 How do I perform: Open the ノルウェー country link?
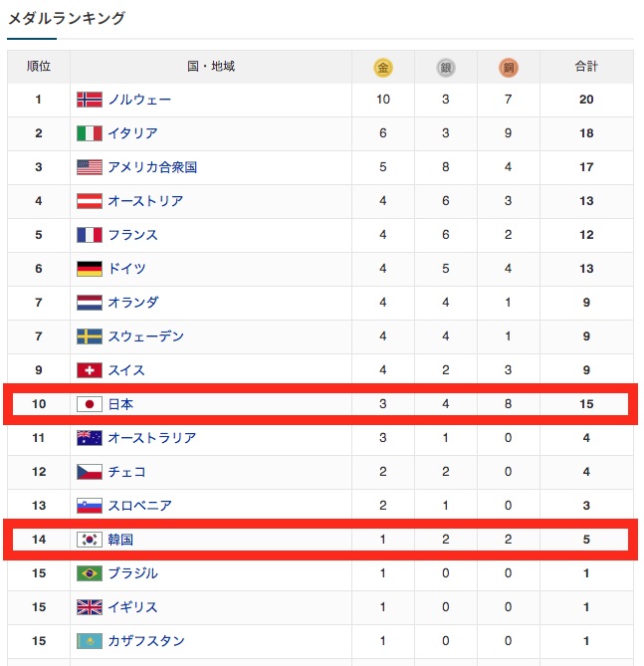pos(139,100)
